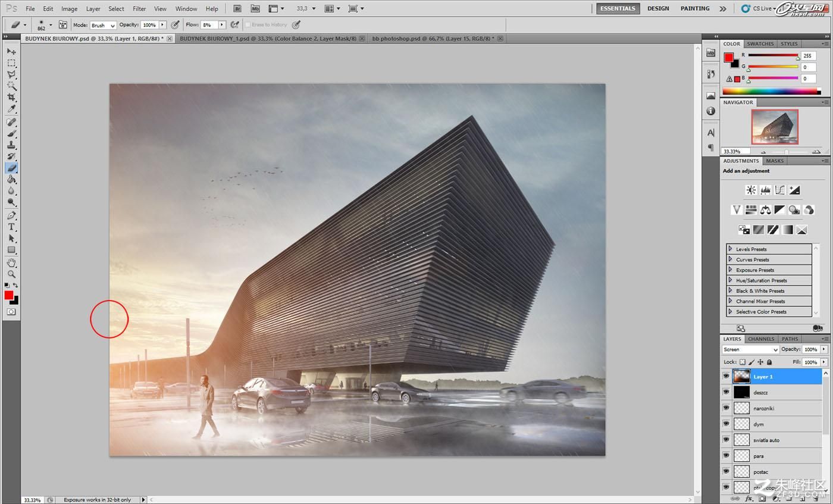Switch to the DESIGN workspace

click(657, 8)
